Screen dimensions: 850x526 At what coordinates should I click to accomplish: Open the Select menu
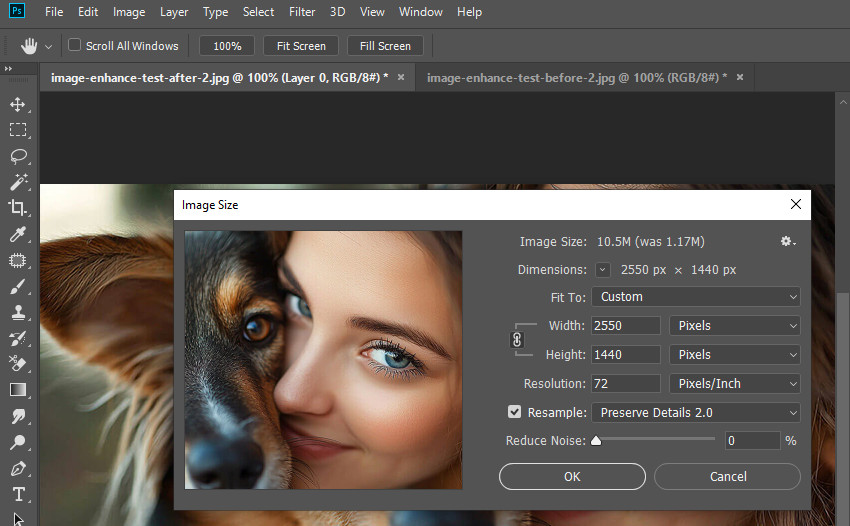pyautogui.click(x=258, y=11)
